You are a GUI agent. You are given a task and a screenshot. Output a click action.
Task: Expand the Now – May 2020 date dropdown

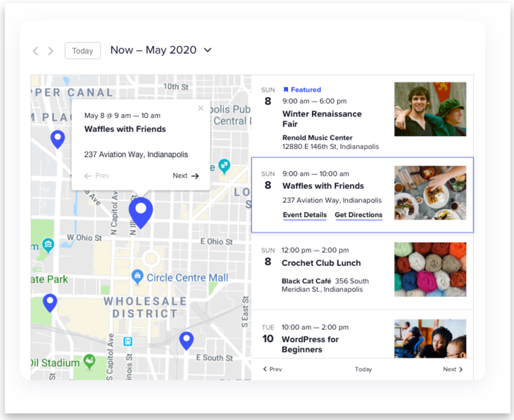208,50
